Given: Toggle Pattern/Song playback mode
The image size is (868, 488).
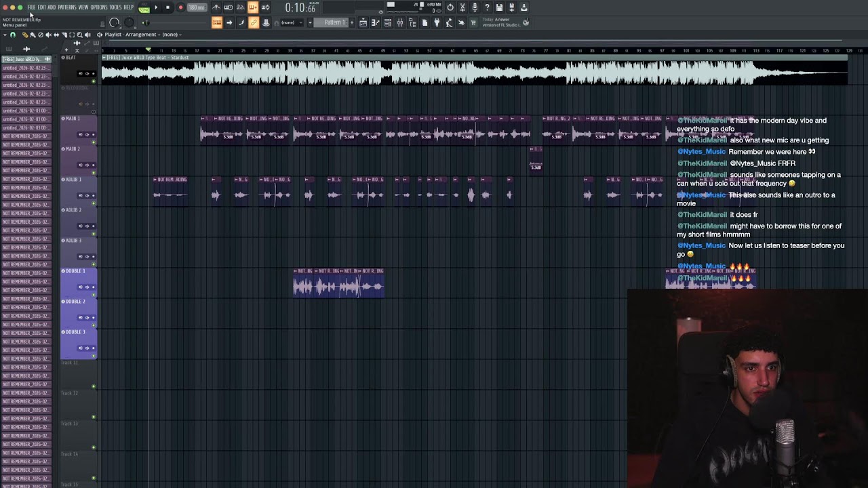Looking at the screenshot, I should (x=144, y=7).
